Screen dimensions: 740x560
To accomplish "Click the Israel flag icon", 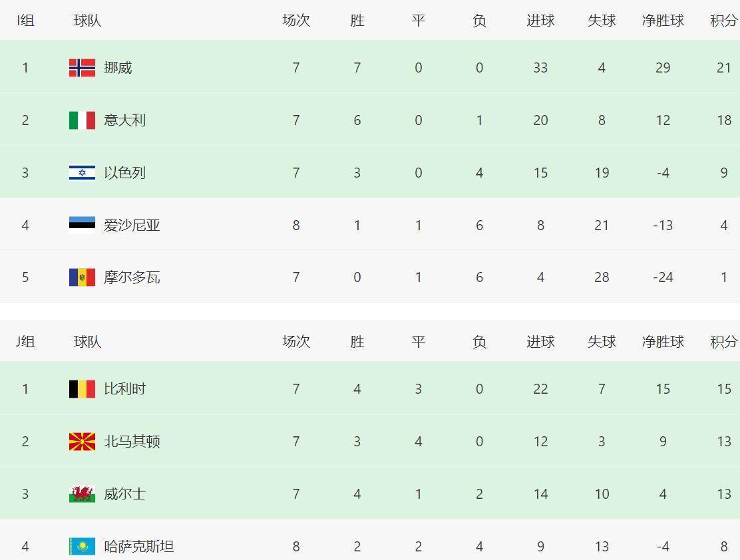I will click(82, 173).
